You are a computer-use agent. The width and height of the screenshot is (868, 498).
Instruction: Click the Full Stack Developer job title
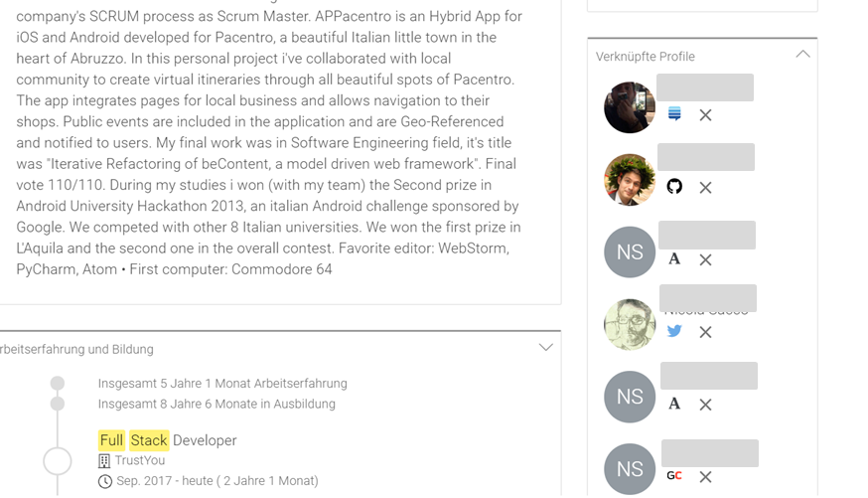click(x=168, y=440)
